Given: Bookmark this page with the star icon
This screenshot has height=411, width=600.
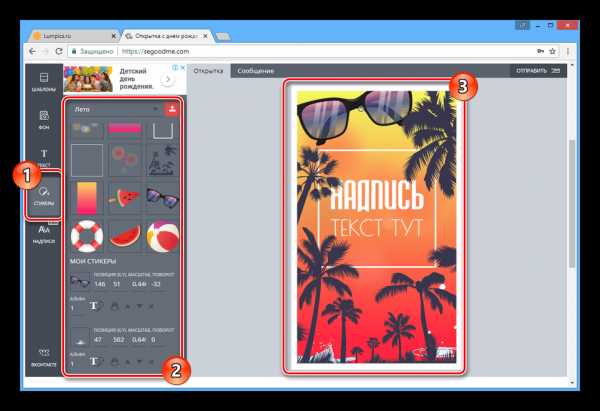Looking at the screenshot, I should tap(552, 51).
